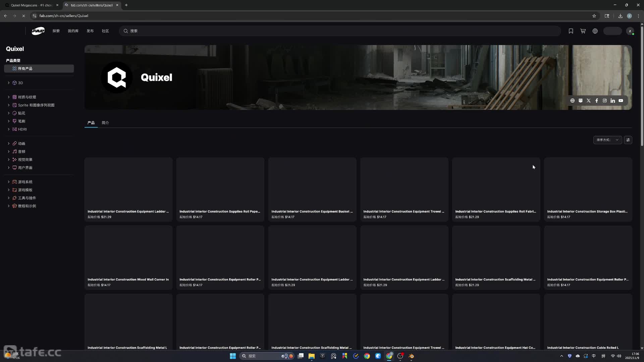Open Quixel's LinkedIn icon on banner

pos(613,101)
